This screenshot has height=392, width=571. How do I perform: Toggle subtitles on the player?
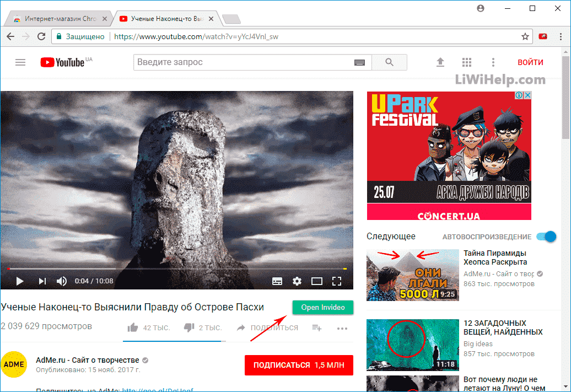coord(277,281)
